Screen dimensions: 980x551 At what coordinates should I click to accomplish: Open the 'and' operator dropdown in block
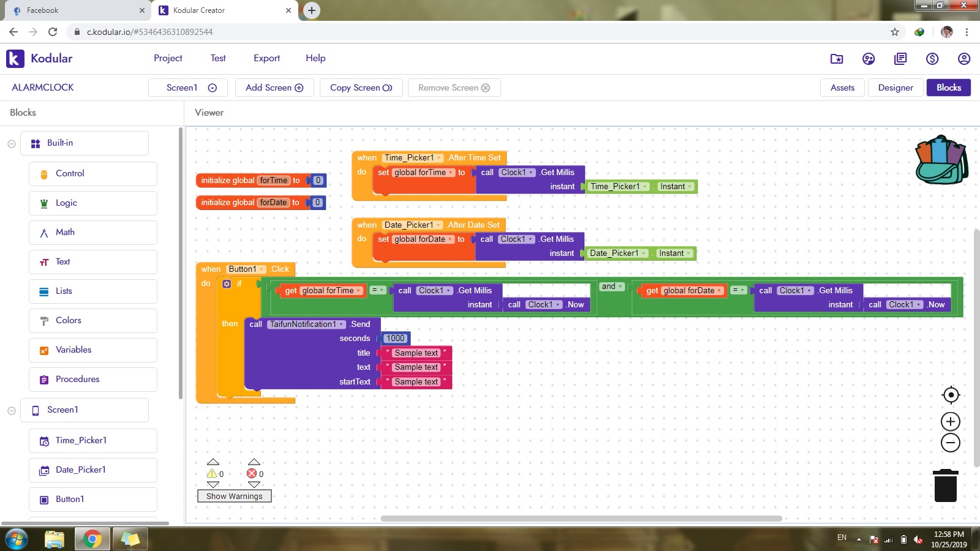click(620, 287)
